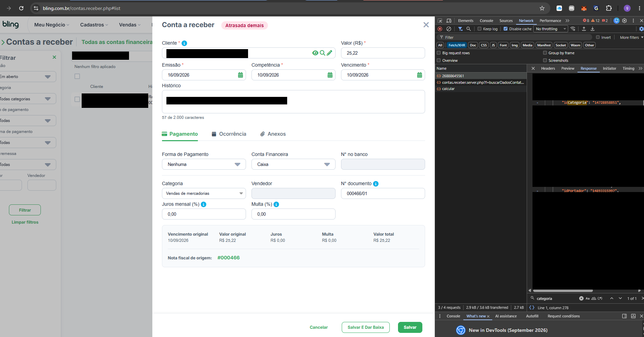644x337 pixels.
Task: Bookmark this page with star icon
Action: pos(542,8)
